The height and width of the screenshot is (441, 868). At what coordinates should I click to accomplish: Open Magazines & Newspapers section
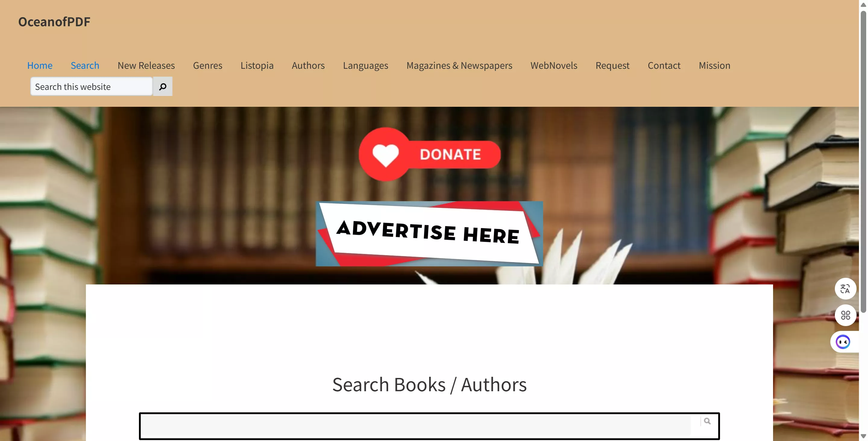pos(459,65)
